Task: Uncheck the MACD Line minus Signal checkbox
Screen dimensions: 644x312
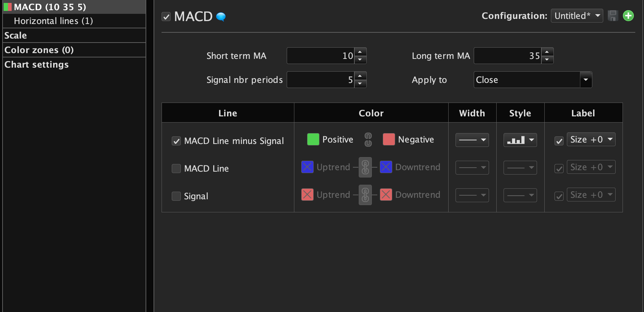Action: pyautogui.click(x=176, y=141)
